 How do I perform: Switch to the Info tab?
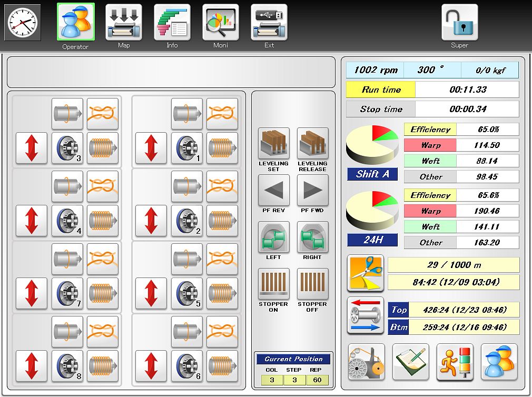point(172,22)
